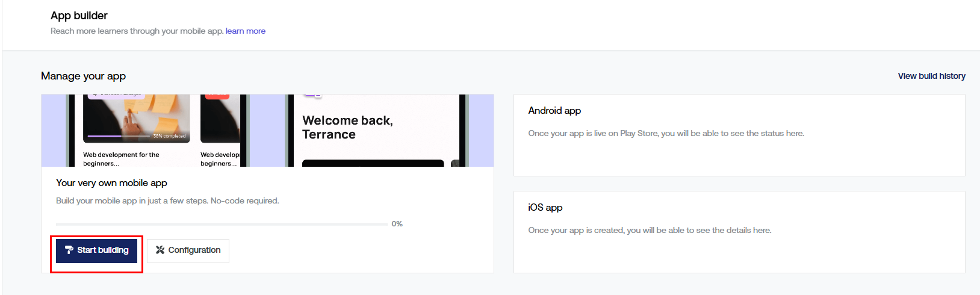Open View build history
Viewport: 980px width, 295px height.
tap(931, 76)
